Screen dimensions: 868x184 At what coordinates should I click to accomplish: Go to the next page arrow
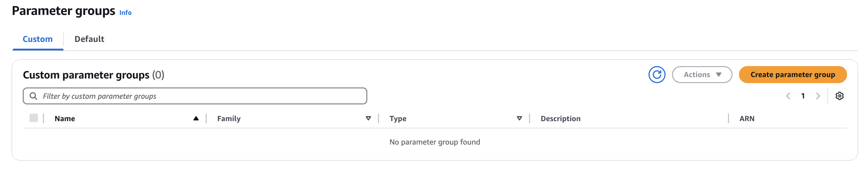coord(818,96)
